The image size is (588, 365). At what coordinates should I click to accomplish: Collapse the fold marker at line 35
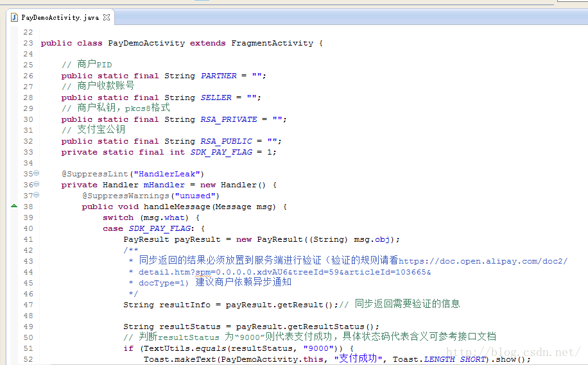[x=37, y=173]
